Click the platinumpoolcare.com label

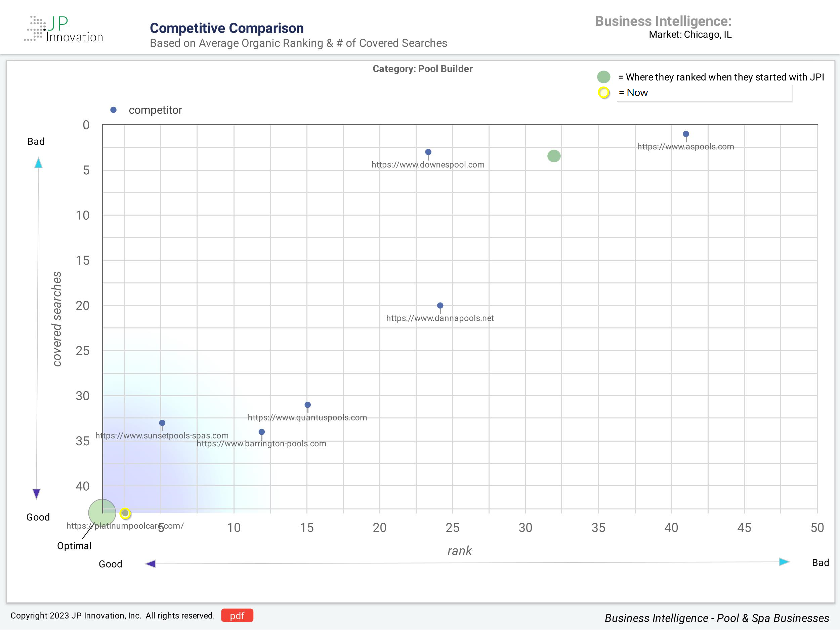point(125,526)
